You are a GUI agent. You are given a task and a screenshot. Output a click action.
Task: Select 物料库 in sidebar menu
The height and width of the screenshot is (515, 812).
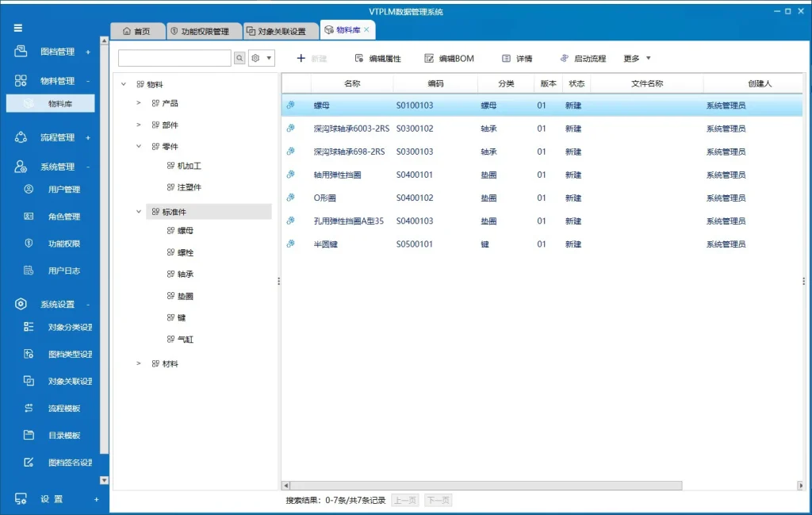[51, 104]
